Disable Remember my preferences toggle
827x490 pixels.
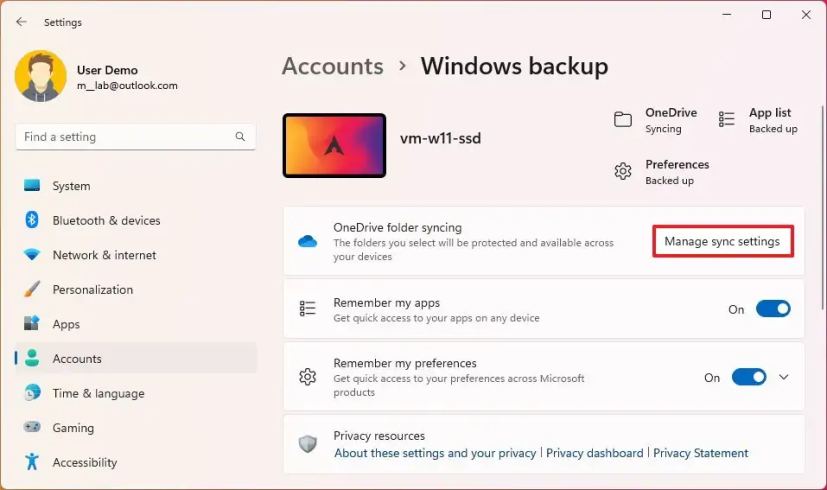[x=749, y=377]
